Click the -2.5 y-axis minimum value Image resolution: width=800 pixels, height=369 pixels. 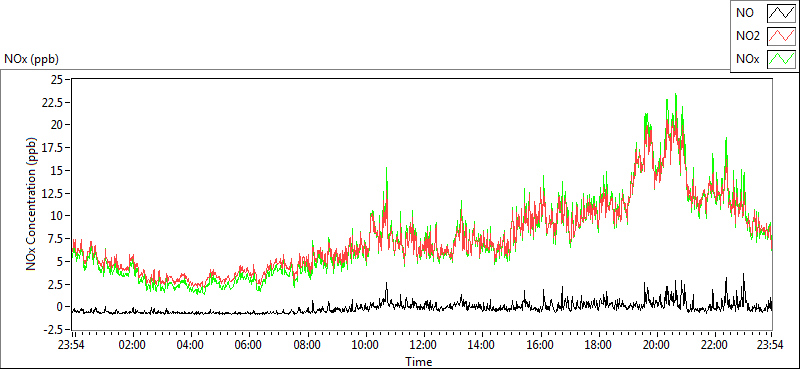[53, 329]
